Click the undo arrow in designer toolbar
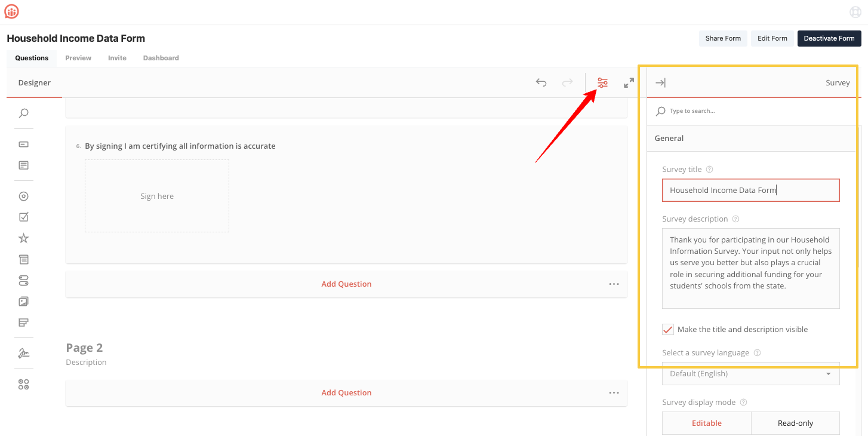The height and width of the screenshot is (436, 868). point(541,83)
